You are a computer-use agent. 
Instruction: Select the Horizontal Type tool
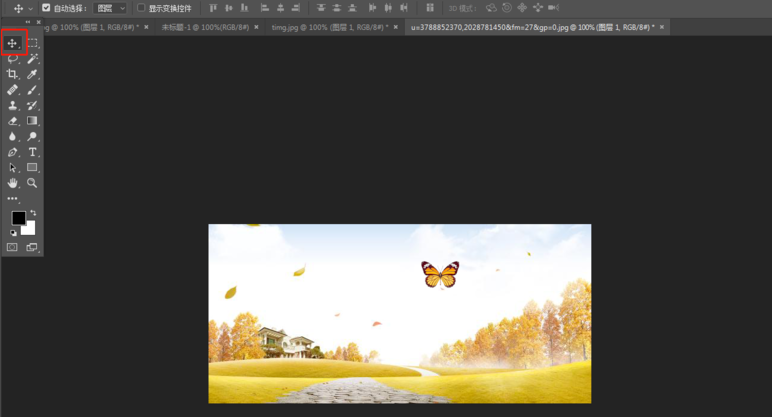[33, 152]
